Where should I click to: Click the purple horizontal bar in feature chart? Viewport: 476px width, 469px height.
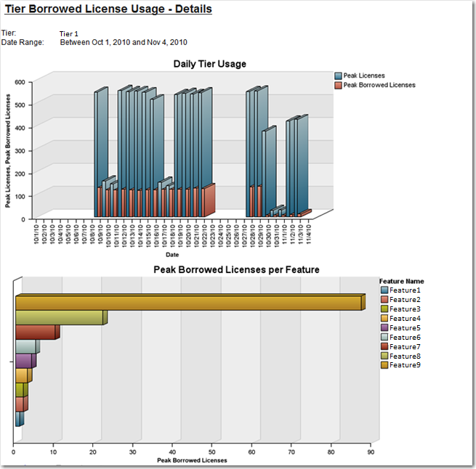point(23,361)
